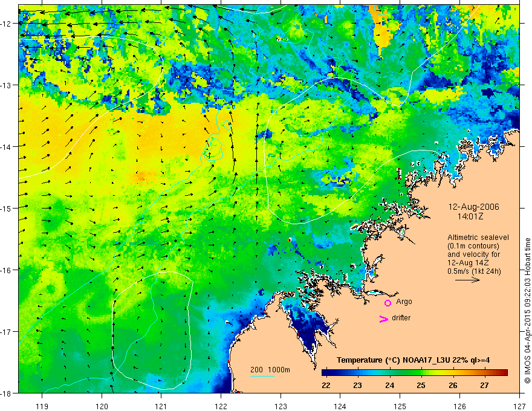
Task: Click the longitude label 127
Action: (x=519, y=406)
